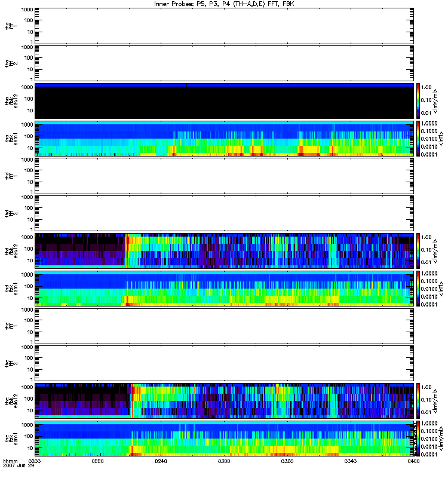Click the 'the fff 1' y-axis title

click(11, 326)
